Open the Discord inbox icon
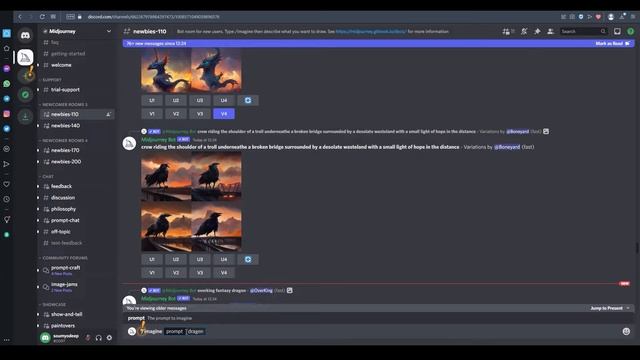 click(617, 31)
